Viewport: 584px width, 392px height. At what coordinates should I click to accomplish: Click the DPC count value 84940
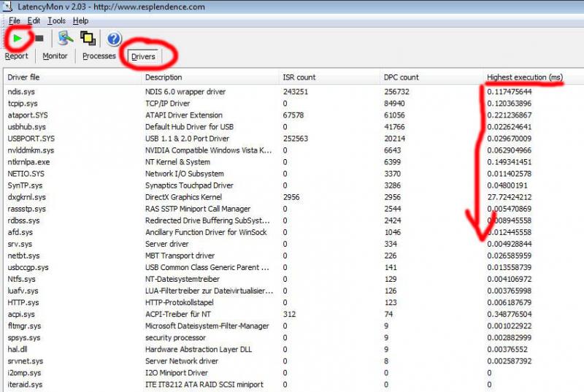coord(394,104)
